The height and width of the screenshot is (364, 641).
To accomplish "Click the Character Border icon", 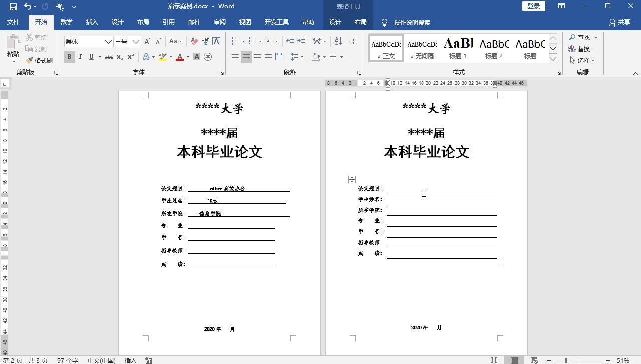I will (x=216, y=41).
